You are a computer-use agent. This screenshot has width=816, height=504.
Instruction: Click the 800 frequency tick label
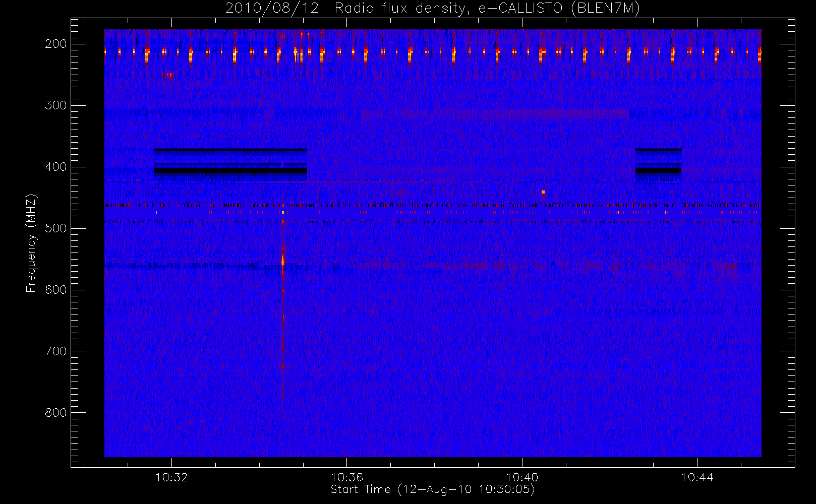(x=56, y=413)
